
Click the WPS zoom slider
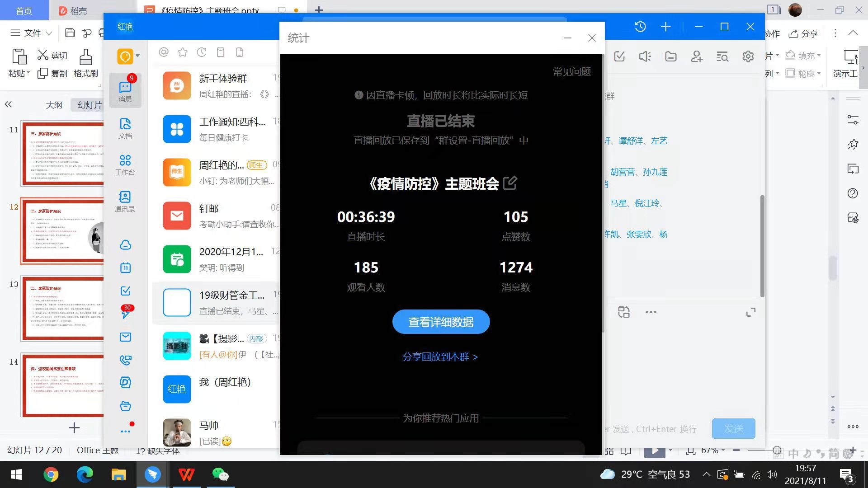tap(777, 450)
